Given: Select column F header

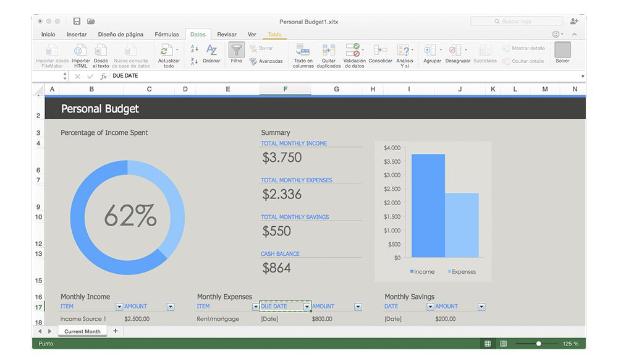Looking at the screenshot, I should [286, 89].
